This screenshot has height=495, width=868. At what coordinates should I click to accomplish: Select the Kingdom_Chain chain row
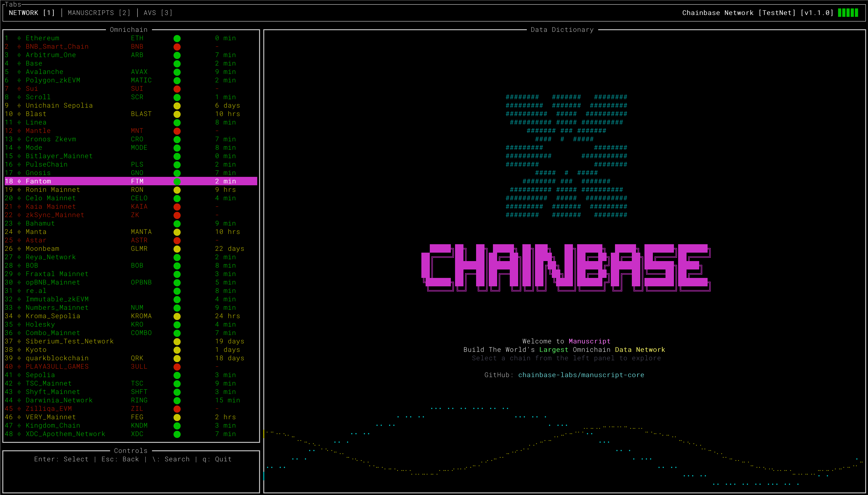[x=131, y=426]
